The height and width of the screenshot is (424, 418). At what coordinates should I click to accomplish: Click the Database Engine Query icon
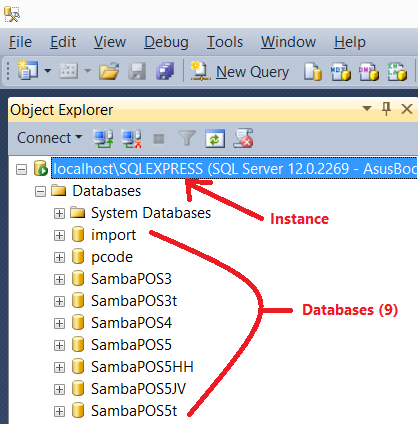coord(313,71)
